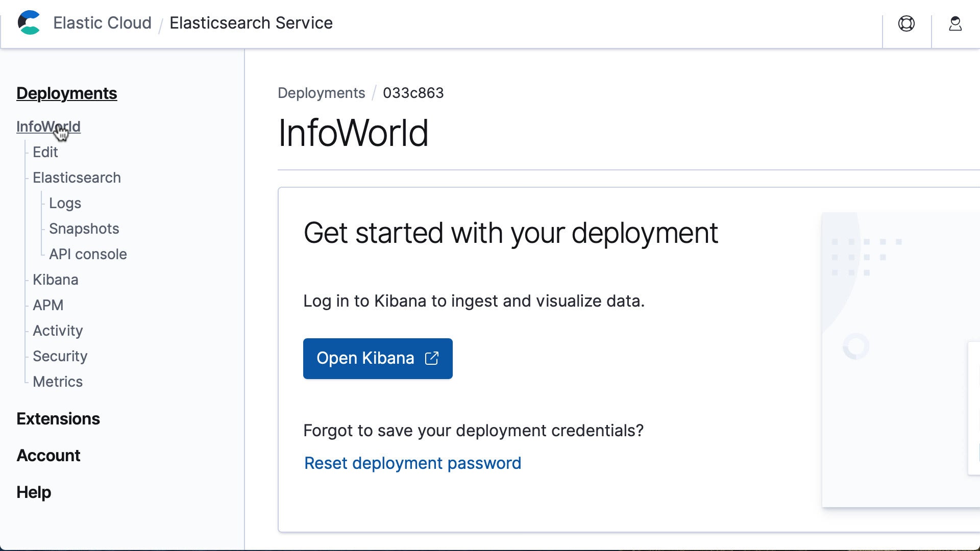Click the Get started with your deployment heading
The width and height of the screenshot is (980, 551).
(511, 234)
